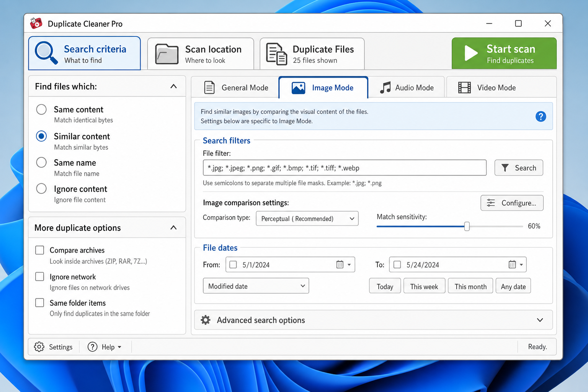Enable the Same folder items checkbox
Viewport: 588px width, 392px height.
(39, 302)
